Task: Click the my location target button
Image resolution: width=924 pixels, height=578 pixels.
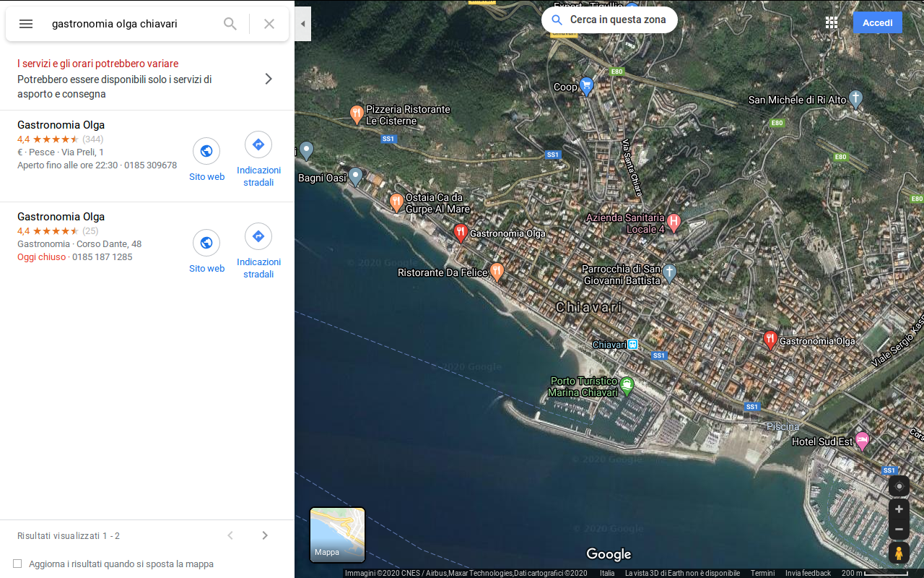Action: 899,486
